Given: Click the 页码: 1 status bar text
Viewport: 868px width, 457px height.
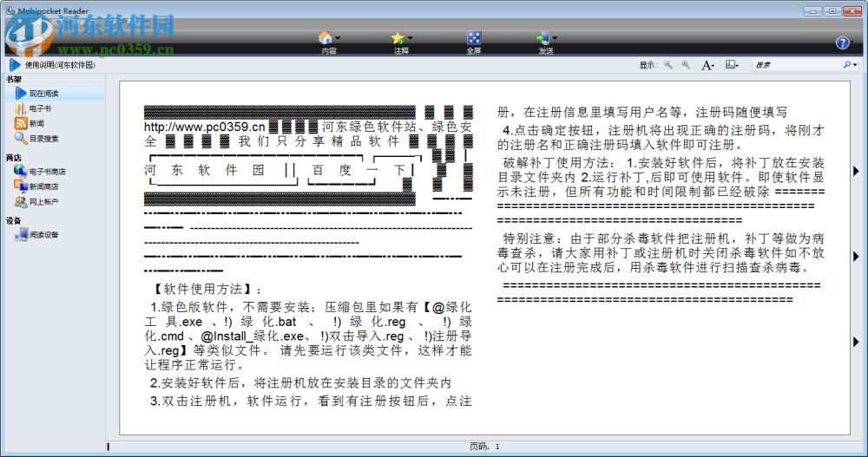Looking at the screenshot, I should [x=484, y=447].
